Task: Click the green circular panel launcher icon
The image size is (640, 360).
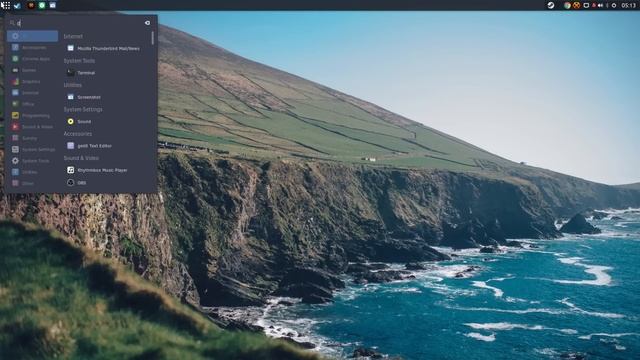Action: point(42,5)
